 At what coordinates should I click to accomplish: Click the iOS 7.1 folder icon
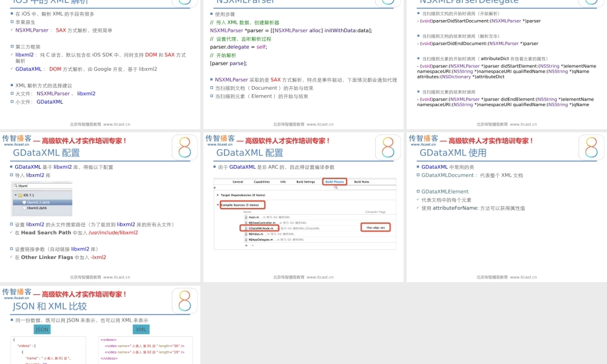click(x=21, y=195)
